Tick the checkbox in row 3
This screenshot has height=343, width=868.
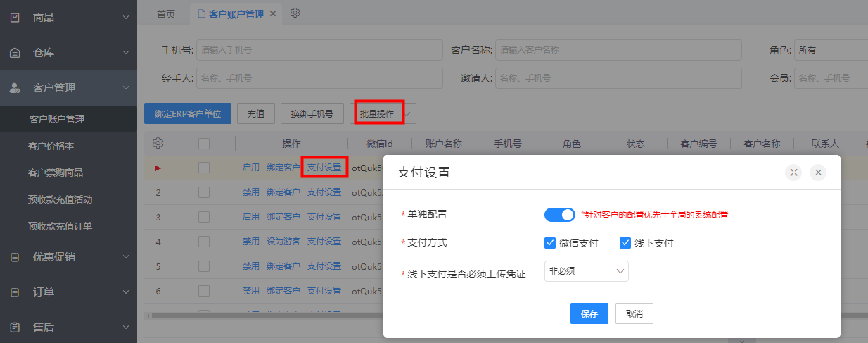204,217
